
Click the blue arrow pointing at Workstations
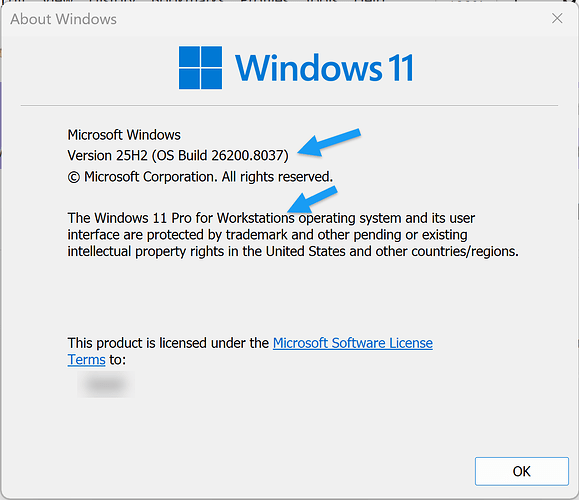point(312,199)
